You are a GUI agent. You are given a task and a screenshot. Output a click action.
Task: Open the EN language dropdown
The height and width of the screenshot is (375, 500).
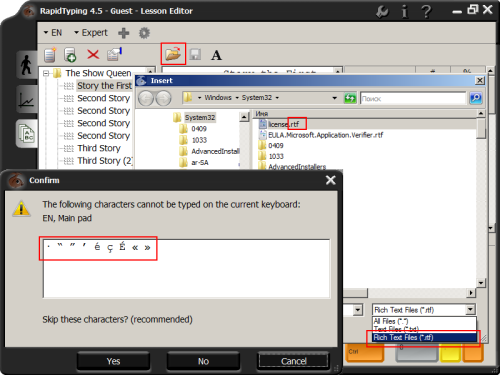(53, 33)
